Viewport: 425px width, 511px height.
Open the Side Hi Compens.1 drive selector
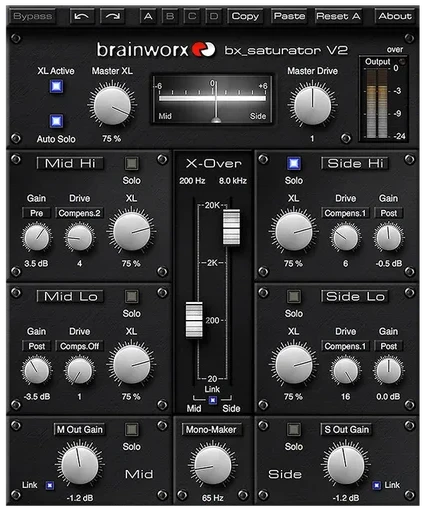(x=345, y=213)
